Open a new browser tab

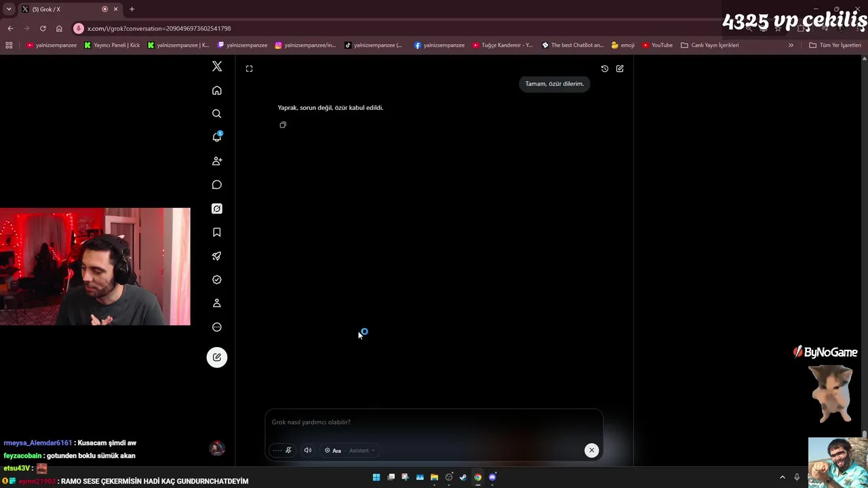click(132, 9)
